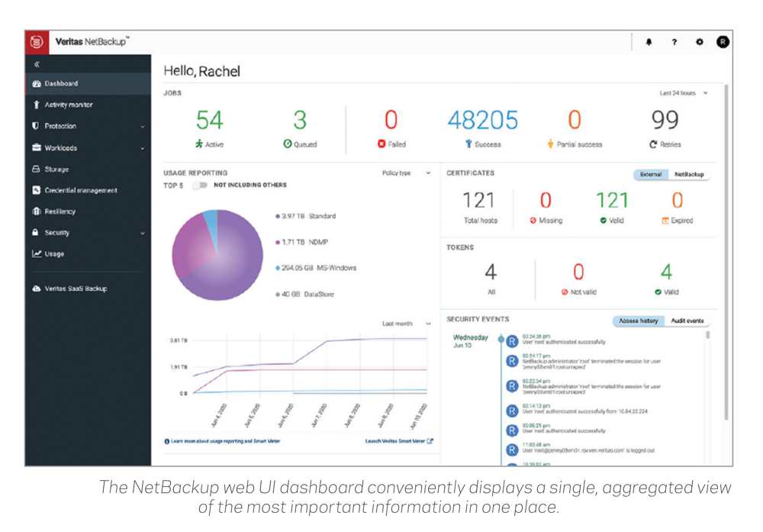Image resolution: width=763 pixels, height=532 pixels.
Task: Click the Workloads briefcase icon in sidebar
Action: click(37, 147)
